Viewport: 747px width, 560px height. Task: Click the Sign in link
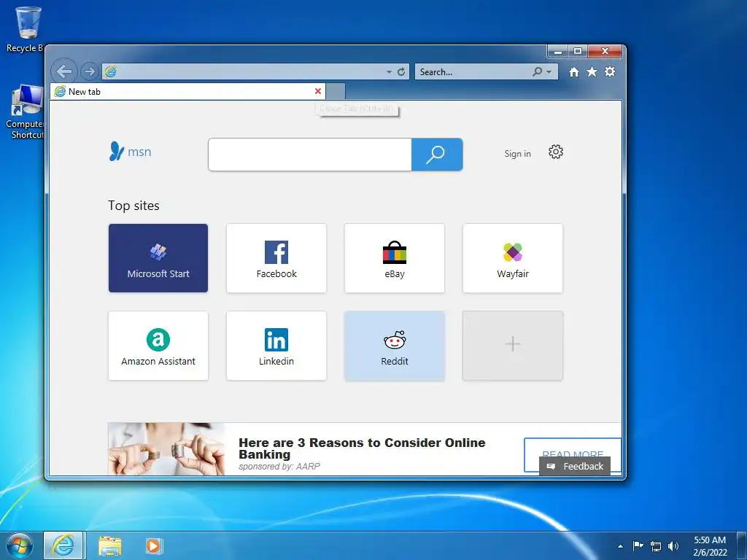tap(517, 153)
